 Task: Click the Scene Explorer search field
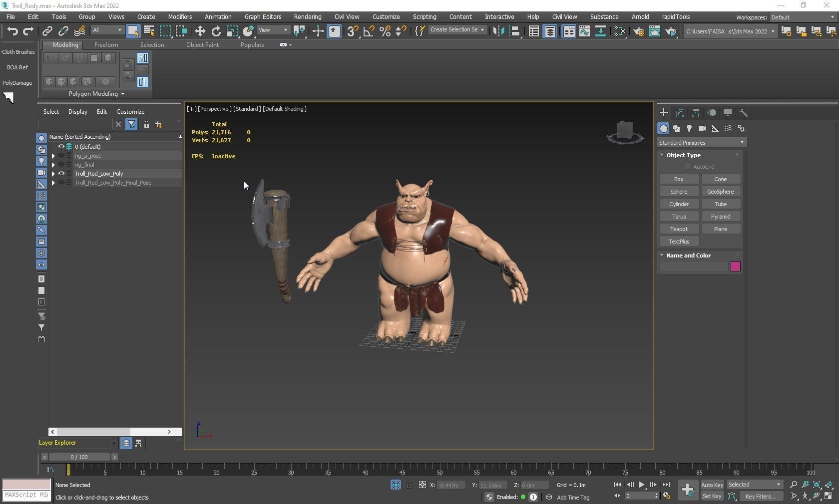(x=75, y=124)
